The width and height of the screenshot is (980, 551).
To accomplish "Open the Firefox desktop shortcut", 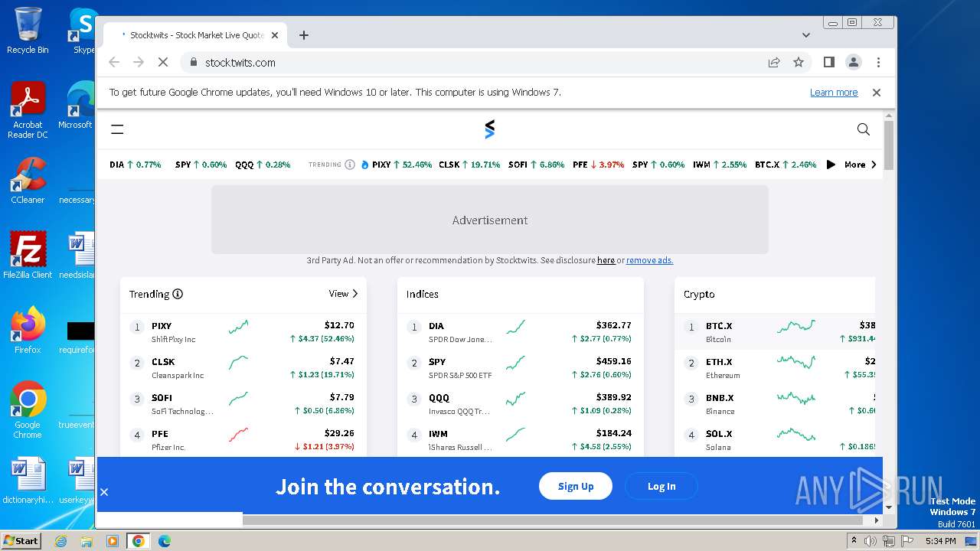I will [28, 331].
